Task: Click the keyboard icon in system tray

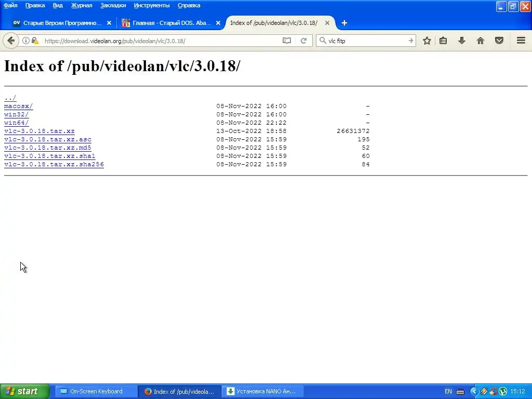Action: [460, 392]
